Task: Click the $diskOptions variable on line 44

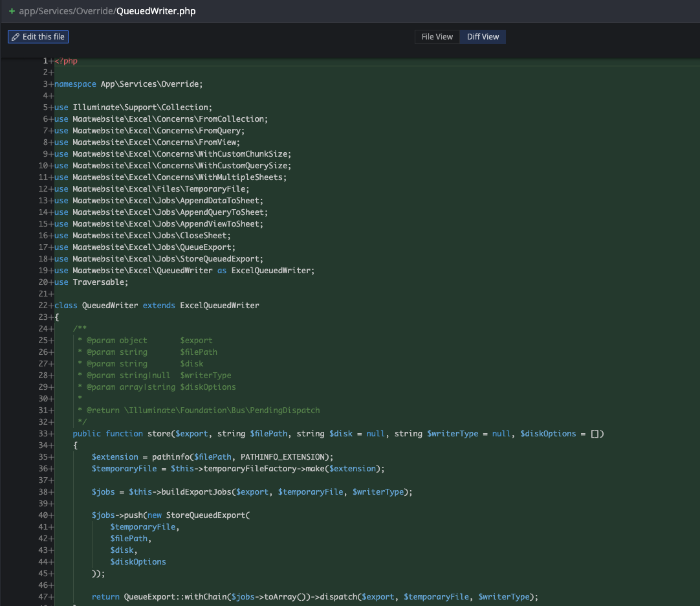Action: (x=138, y=561)
